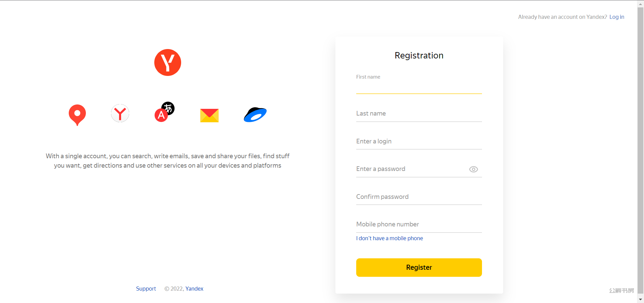The height and width of the screenshot is (303, 644).
Task: Open the Support link in footer
Action: [146, 289]
